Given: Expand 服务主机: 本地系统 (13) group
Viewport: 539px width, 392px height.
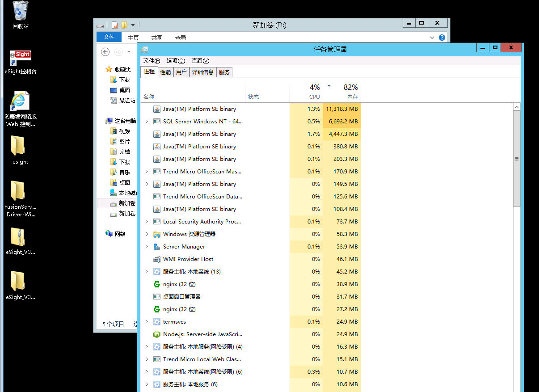Looking at the screenshot, I should [x=147, y=272].
